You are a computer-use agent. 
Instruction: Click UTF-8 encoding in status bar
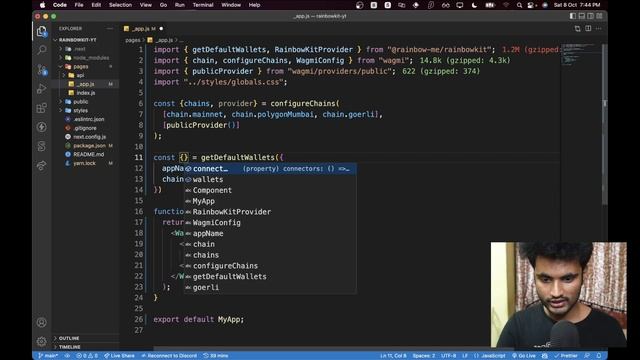(448, 356)
